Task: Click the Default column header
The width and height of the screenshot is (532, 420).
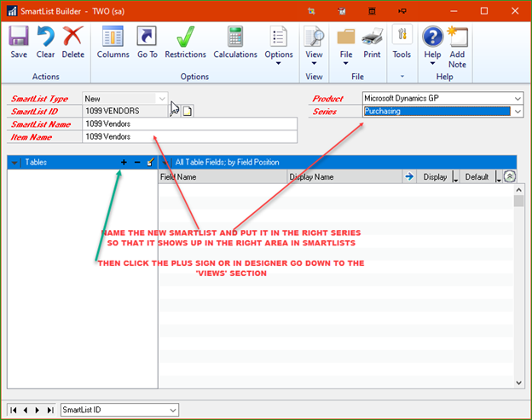Action: [x=477, y=177]
